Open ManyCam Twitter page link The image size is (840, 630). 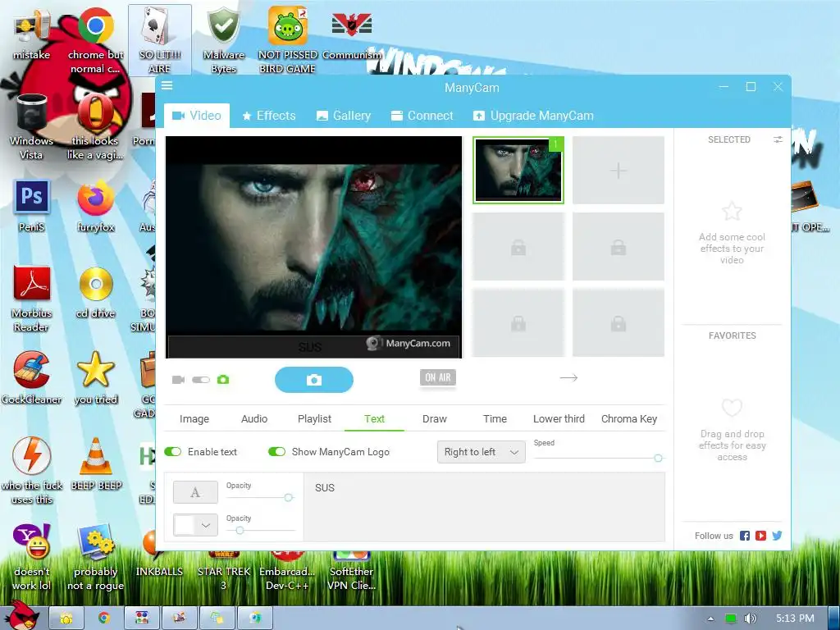tap(778, 536)
